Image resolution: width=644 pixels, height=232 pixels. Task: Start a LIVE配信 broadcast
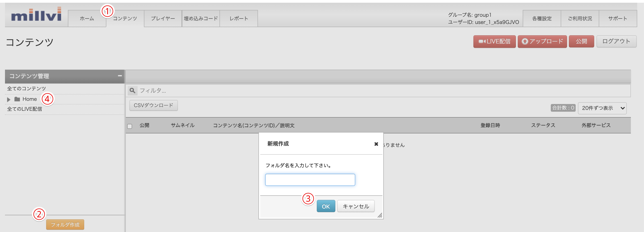(494, 41)
